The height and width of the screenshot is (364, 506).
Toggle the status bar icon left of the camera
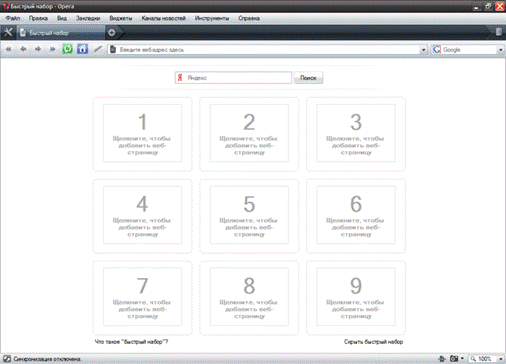442,359
